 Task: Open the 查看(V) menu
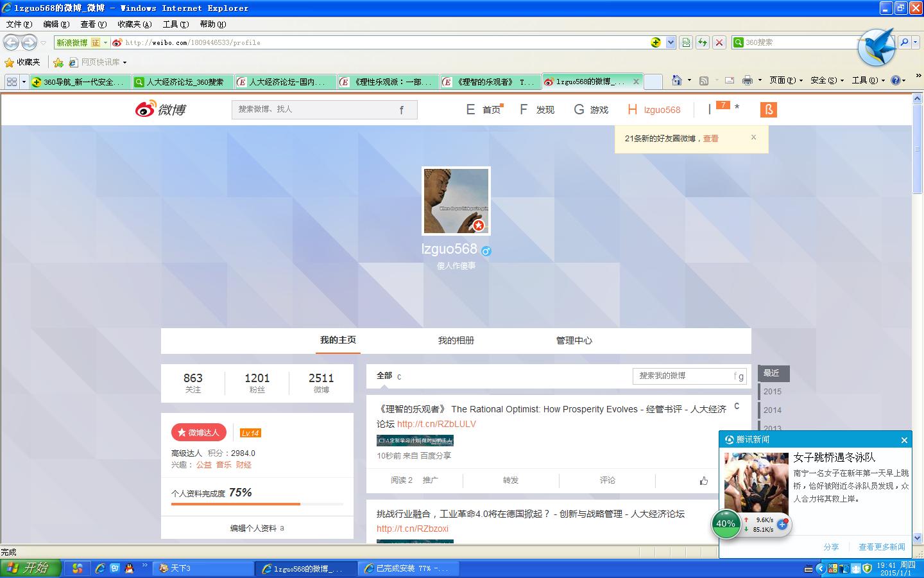tap(93, 24)
